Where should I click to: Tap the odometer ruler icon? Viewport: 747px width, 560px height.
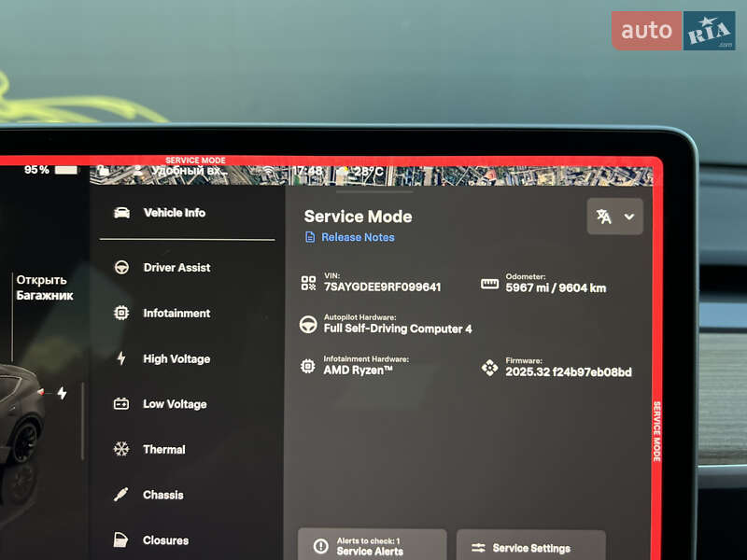(489, 283)
